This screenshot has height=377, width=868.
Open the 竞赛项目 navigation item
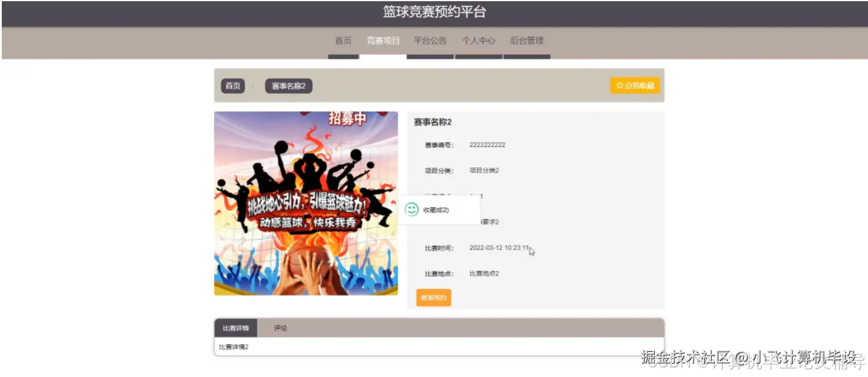click(x=383, y=41)
